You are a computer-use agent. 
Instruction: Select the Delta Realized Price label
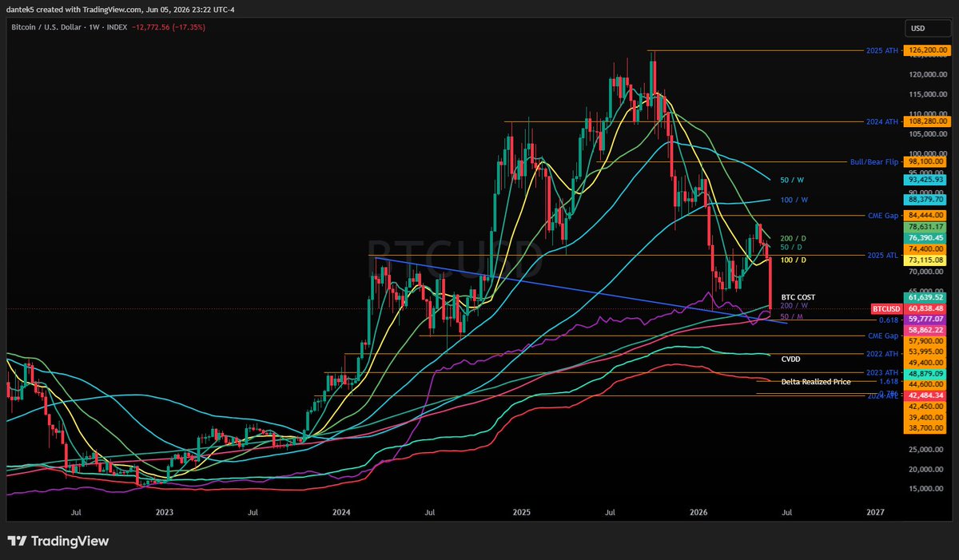(x=816, y=382)
